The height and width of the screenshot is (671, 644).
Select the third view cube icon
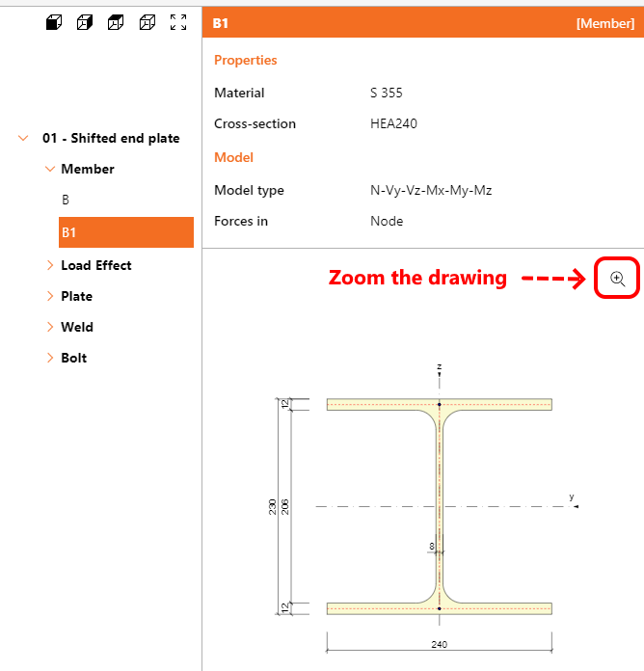116,22
